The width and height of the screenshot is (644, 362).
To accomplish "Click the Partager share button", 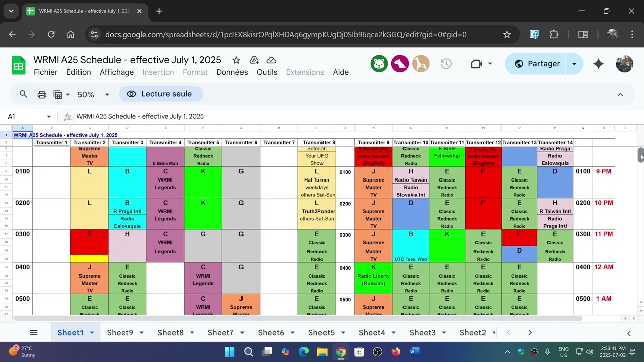I will (x=537, y=64).
